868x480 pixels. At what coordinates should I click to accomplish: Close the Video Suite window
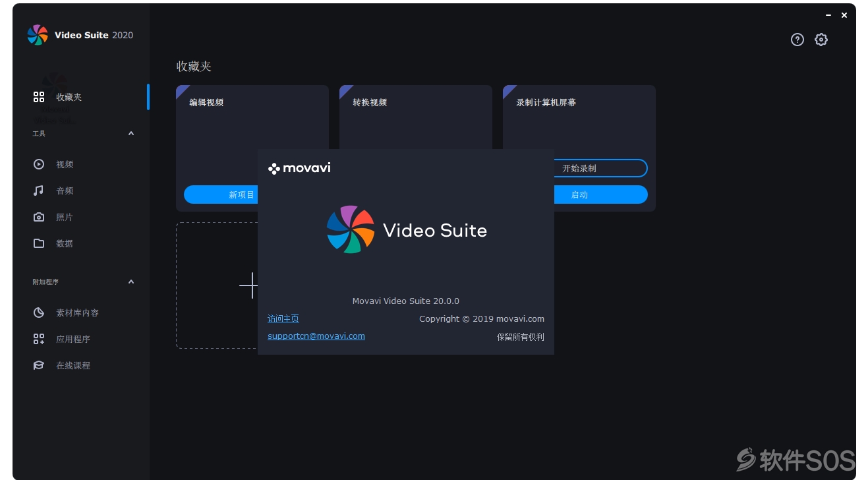tap(844, 15)
